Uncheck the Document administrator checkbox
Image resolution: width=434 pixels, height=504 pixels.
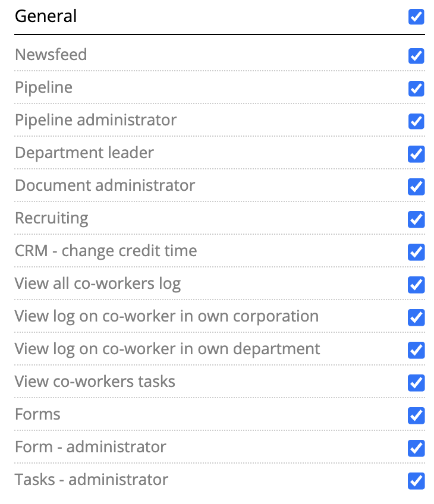416,187
